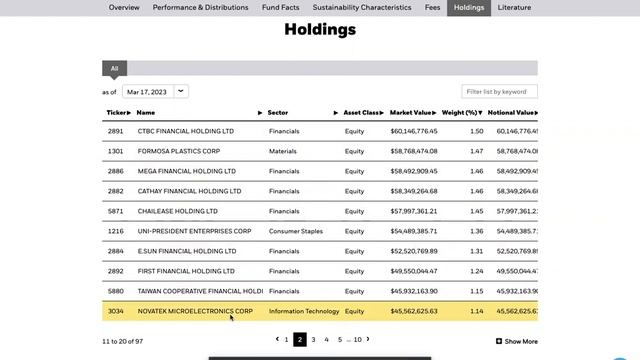Sort by Asset Class column

363,113
